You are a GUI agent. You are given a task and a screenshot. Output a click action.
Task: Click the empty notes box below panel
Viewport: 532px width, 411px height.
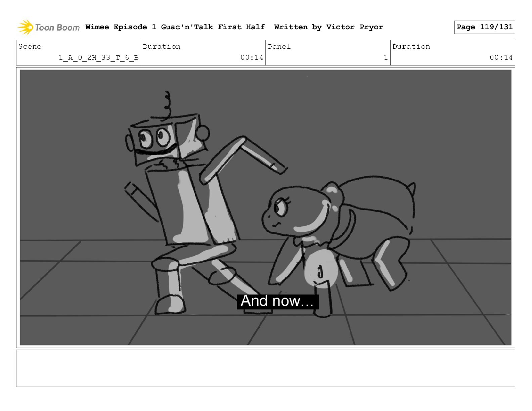[265, 368]
